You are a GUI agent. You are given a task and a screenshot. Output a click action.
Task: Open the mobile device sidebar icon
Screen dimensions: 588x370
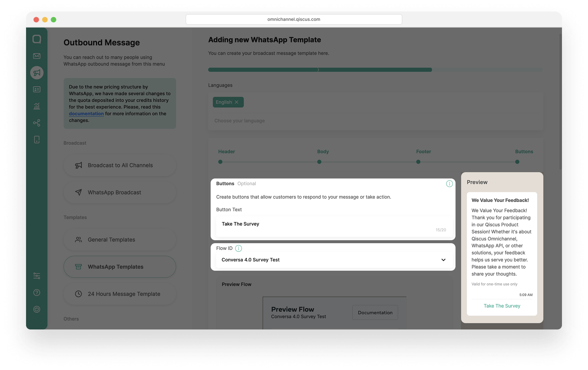click(x=37, y=139)
